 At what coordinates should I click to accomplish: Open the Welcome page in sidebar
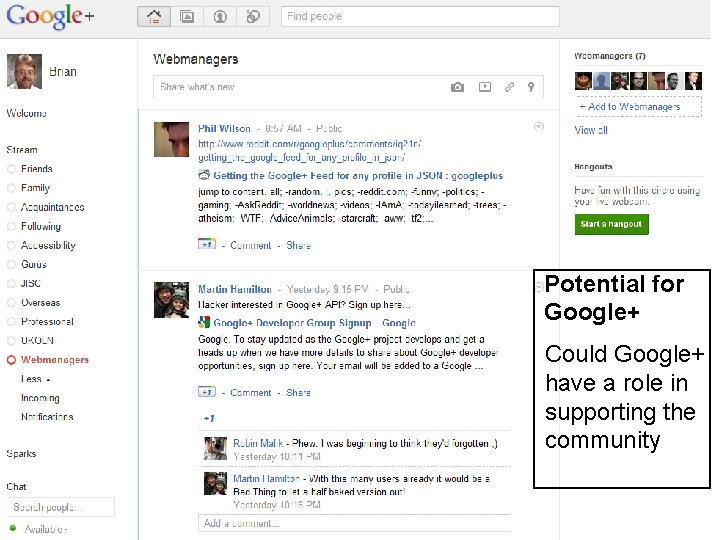[x=26, y=113]
